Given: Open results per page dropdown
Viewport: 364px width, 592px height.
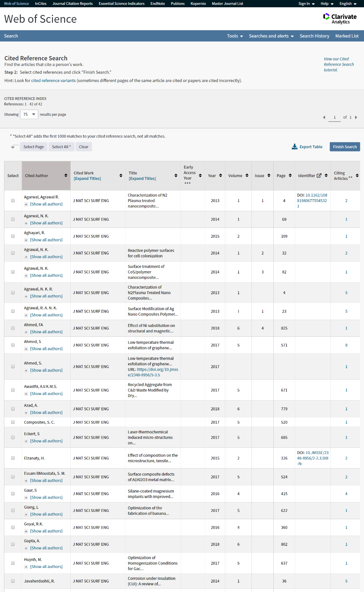Looking at the screenshot, I should (x=29, y=114).
